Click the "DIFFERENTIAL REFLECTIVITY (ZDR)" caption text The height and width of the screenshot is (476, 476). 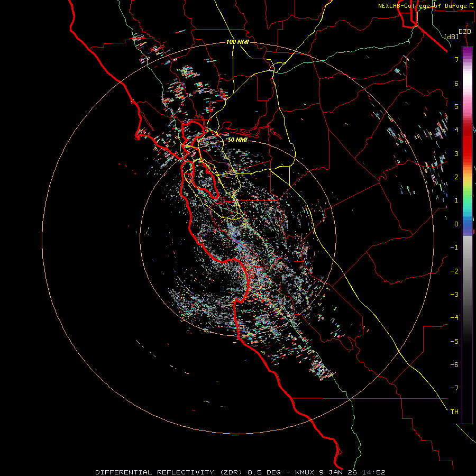click(170, 472)
